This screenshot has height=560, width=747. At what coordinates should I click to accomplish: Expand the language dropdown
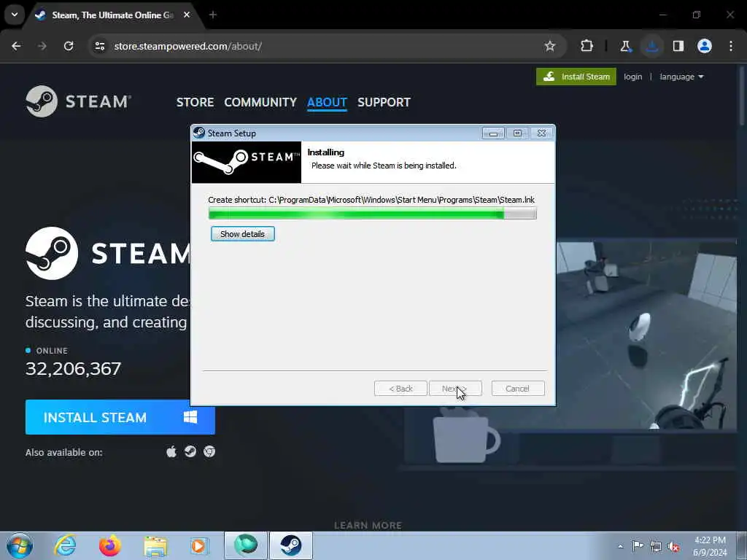click(681, 77)
